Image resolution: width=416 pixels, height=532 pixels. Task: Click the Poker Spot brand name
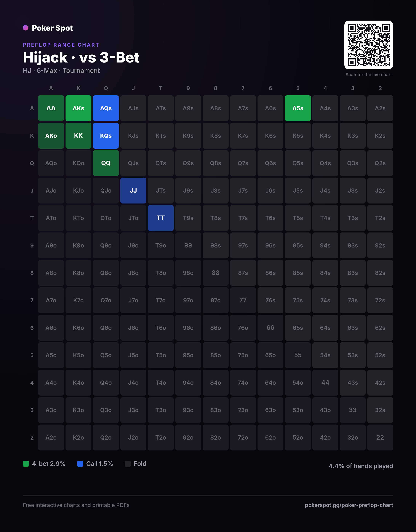coord(52,28)
